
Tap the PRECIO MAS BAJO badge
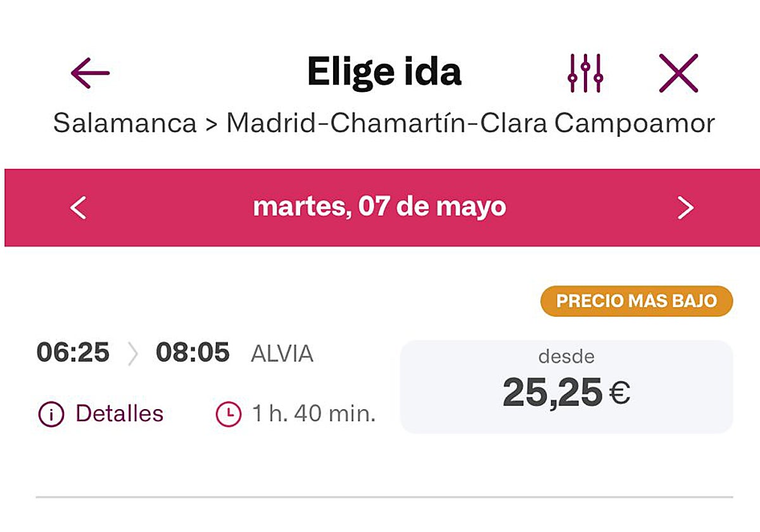[x=636, y=301]
